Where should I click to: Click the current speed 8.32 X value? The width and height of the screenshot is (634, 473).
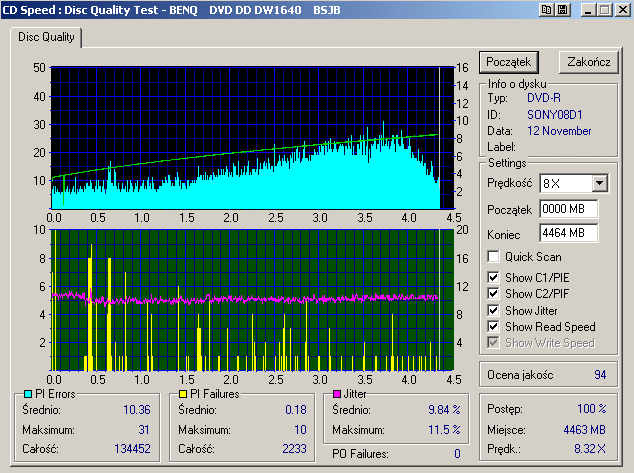click(x=590, y=449)
